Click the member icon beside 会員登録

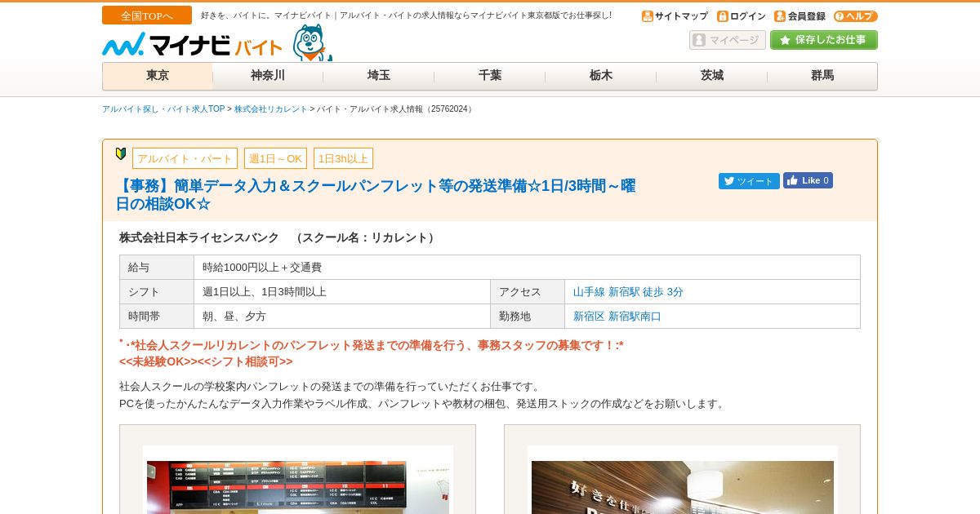pos(780,16)
